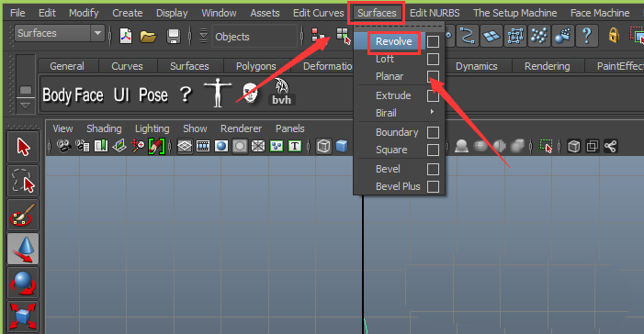The image size is (644, 334).
Task: Toggle the surfaces selection mask icon
Action: click(x=491, y=36)
